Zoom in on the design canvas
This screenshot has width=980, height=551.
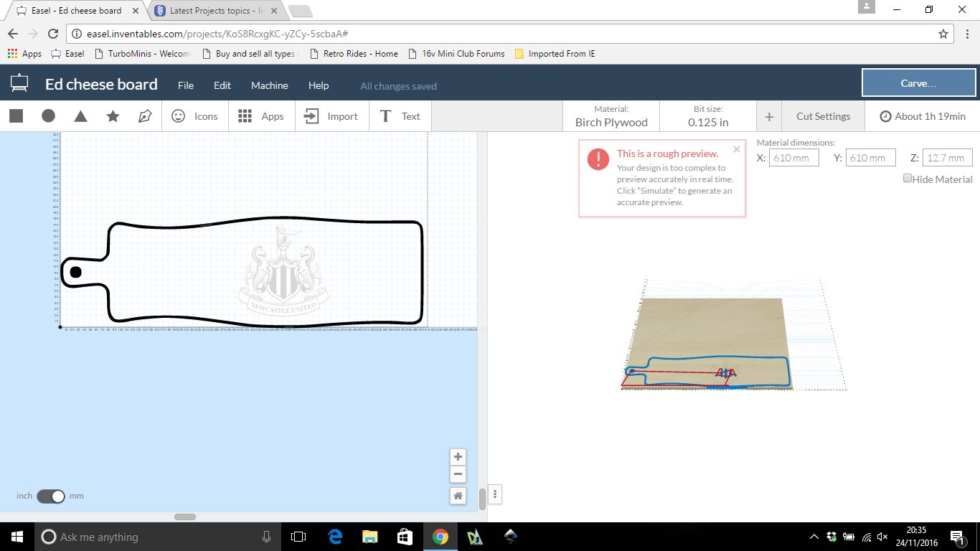pyautogui.click(x=458, y=457)
